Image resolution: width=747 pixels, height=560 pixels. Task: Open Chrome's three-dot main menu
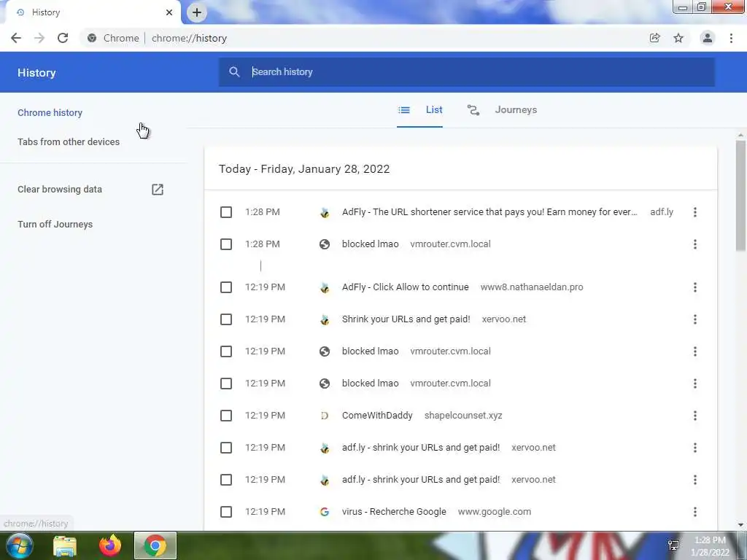coord(731,38)
